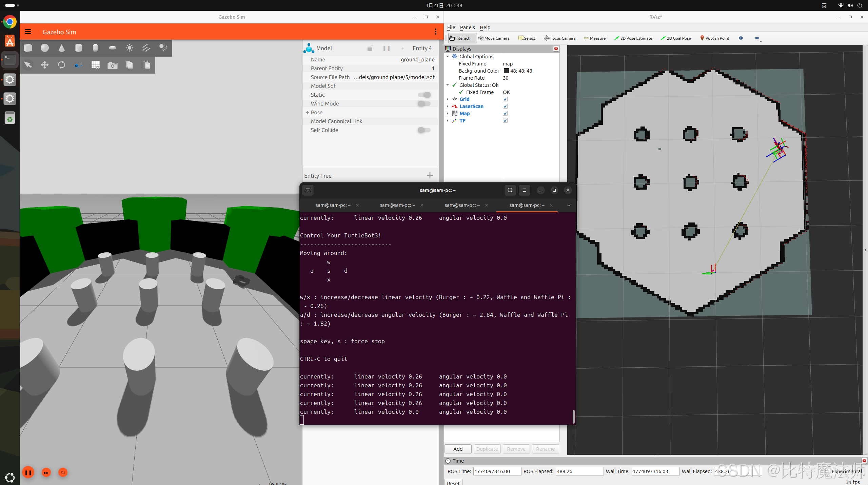Expand the Pose property section
The height and width of the screenshot is (485, 868).
(308, 112)
